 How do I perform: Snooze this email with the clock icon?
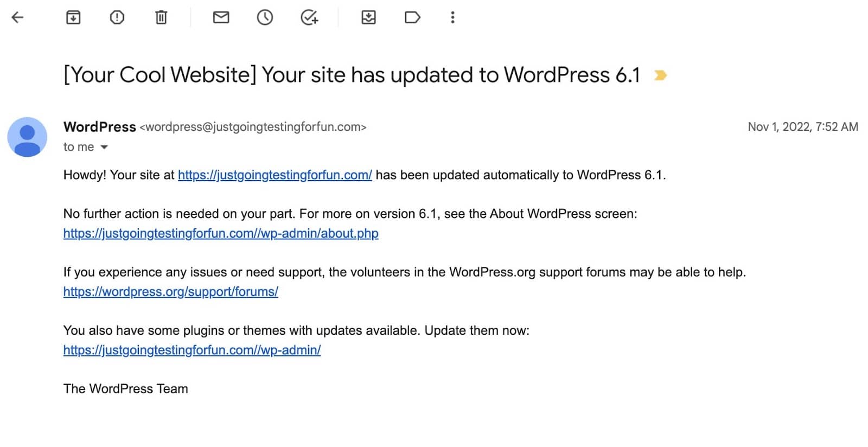click(x=265, y=17)
